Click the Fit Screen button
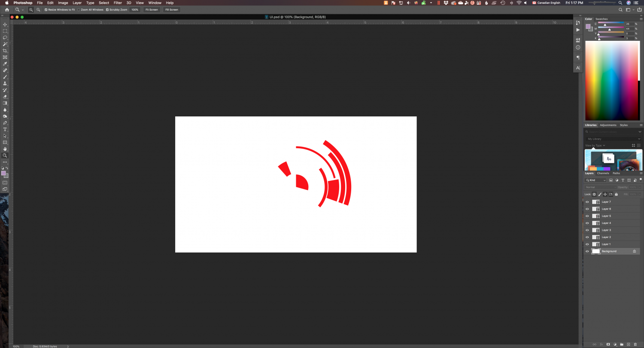The height and width of the screenshot is (348, 644). (x=152, y=9)
